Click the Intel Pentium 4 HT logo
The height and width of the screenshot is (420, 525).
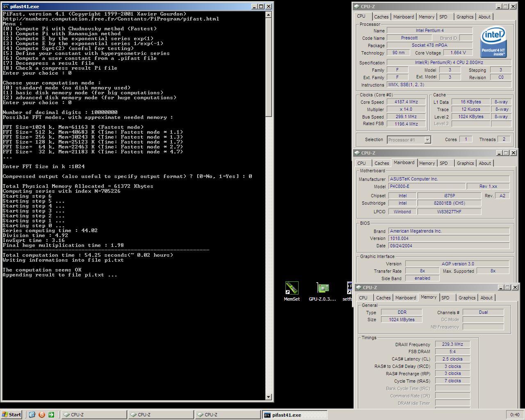click(x=493, y=43)
